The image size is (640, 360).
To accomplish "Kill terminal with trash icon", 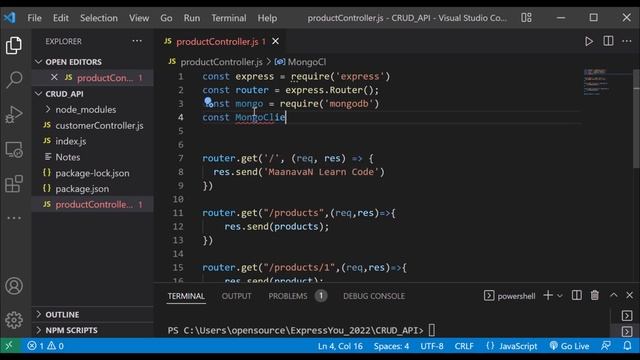I will (x=595, y=295).
